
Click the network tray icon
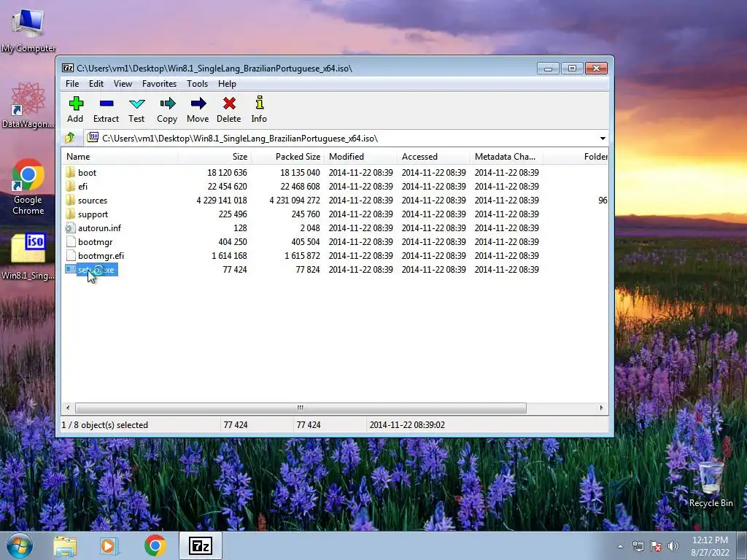click(x=638, y=546)
